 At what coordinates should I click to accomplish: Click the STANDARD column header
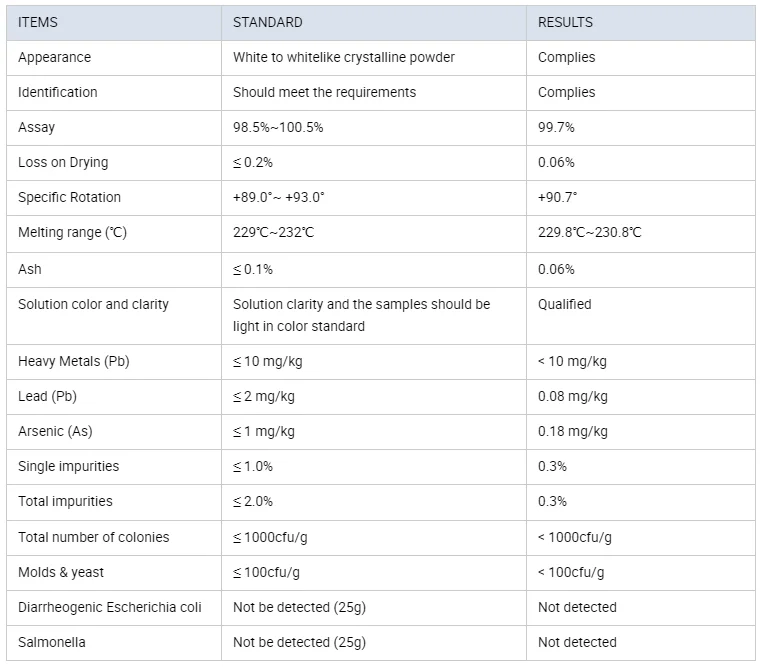(267, 22)
